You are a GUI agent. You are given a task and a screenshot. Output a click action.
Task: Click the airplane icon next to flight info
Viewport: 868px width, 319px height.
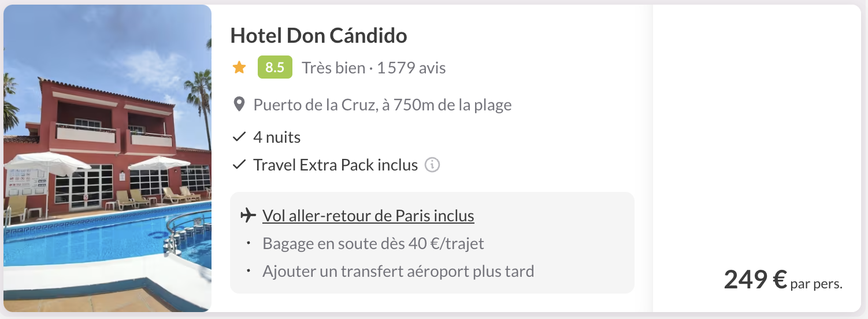tap(248, 216)
